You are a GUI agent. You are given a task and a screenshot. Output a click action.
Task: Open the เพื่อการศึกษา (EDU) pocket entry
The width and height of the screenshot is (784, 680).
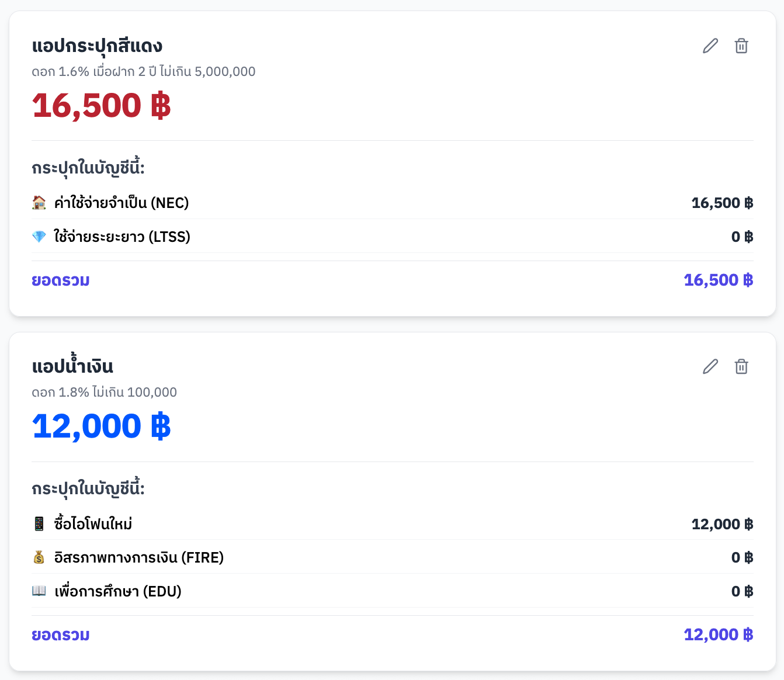pyautogui.click(x=118, y=591)
